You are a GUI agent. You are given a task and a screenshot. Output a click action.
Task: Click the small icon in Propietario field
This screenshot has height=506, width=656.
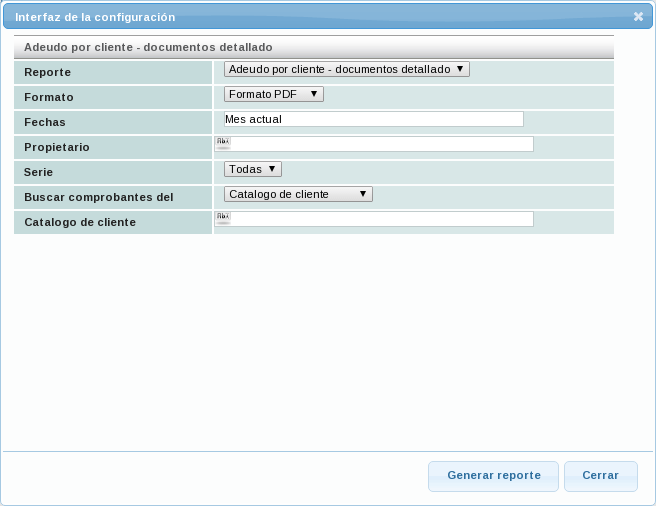pyautogui.click(x=223, y=143)
